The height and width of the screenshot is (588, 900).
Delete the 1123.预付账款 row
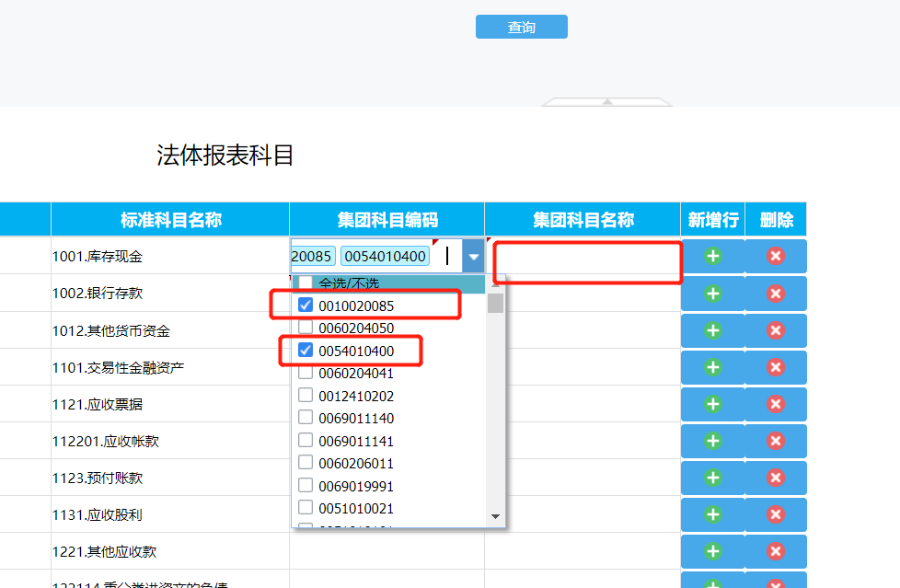(x=776, y=478)
